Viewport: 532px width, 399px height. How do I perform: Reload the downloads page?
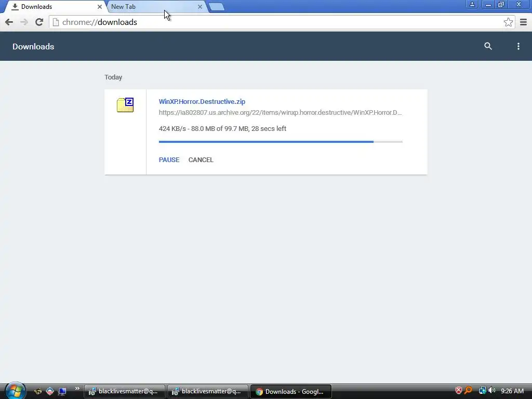pos(39,22)
